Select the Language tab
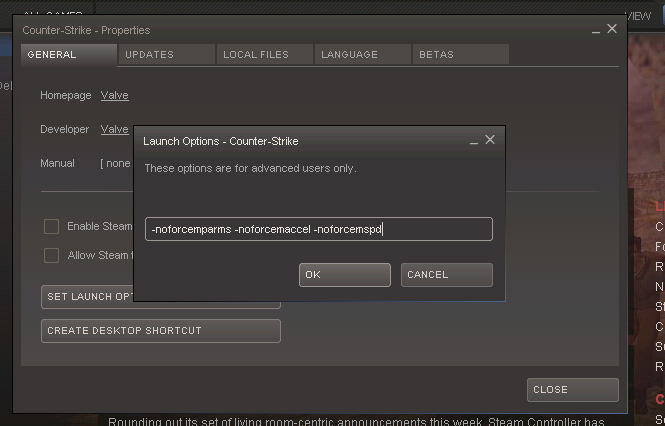This screenshot has height=426, width=665. click(363, 54)
